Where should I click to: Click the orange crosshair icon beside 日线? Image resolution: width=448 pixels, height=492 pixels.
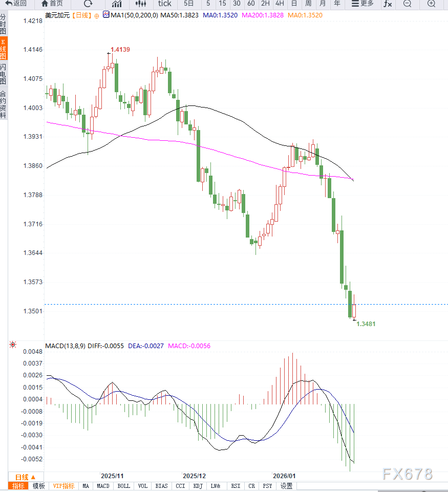click(x=97, y=16)
